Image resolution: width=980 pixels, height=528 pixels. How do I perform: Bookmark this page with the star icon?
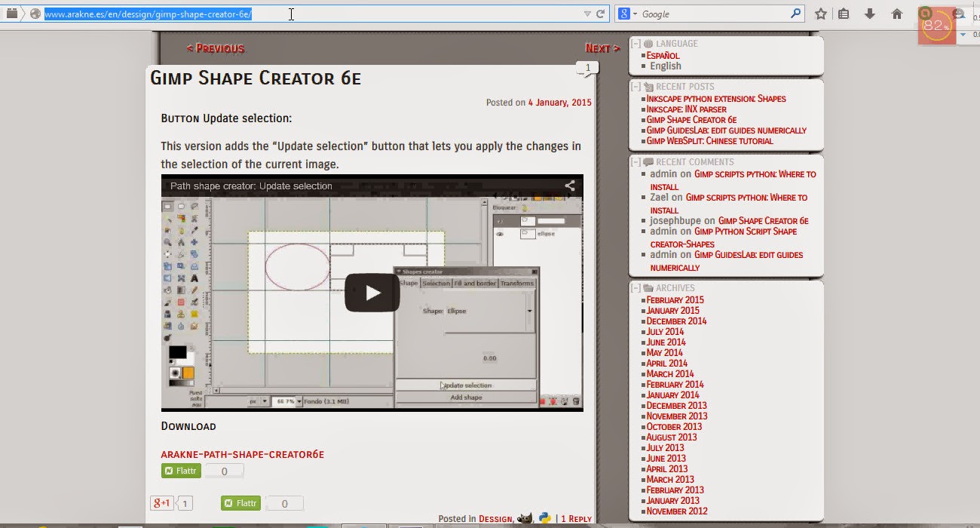(822, 13)
